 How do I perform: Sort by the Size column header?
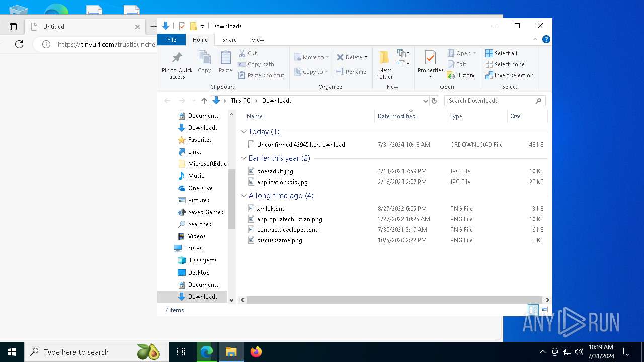527,116
